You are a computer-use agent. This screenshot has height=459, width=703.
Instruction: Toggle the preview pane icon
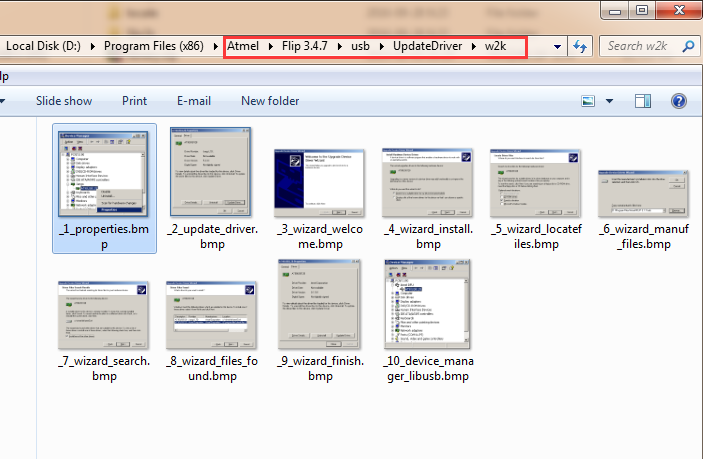pos(643,101)
